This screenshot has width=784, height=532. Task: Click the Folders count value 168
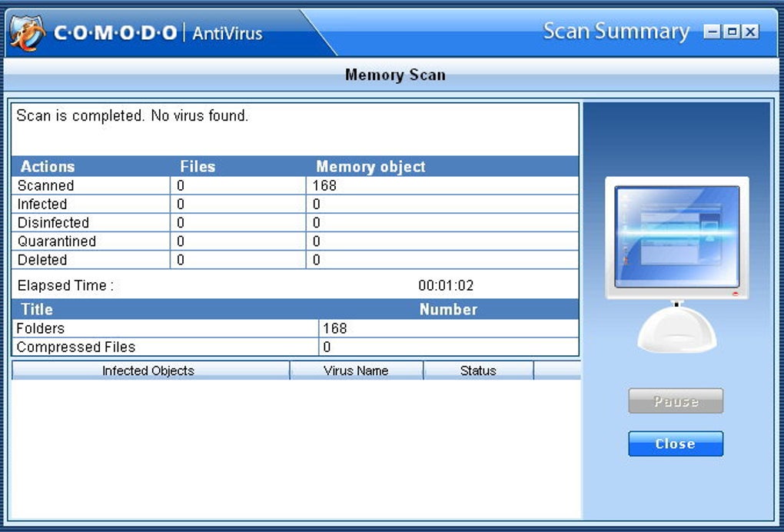pos(335,328)
